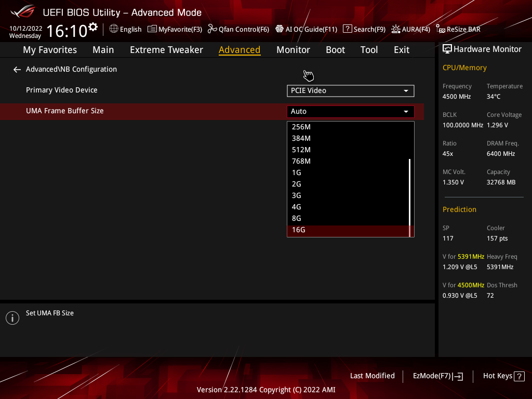Select the 3G buffer size option

(348, 195)
